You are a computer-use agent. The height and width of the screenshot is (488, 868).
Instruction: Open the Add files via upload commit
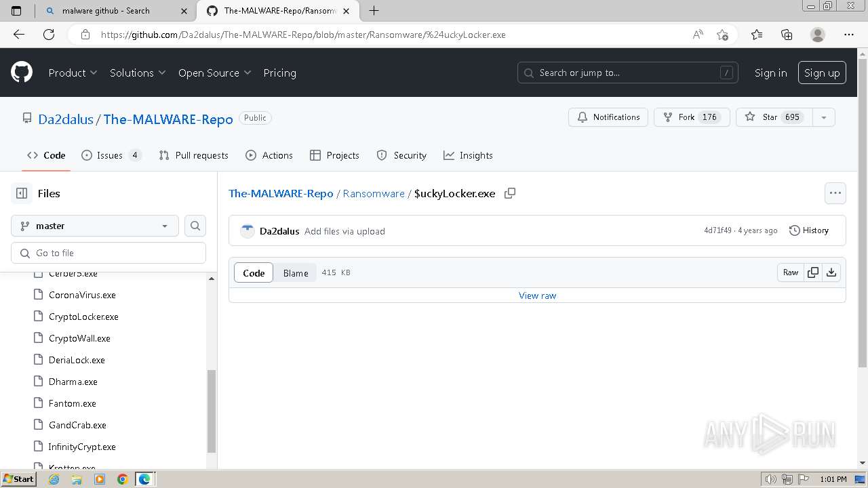point(344,231)
